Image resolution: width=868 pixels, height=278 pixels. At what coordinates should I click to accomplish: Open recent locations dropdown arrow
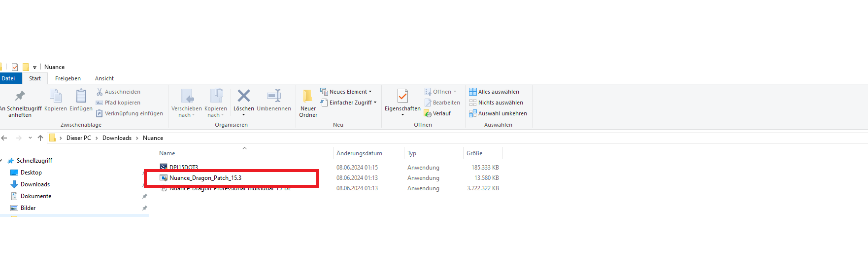click(30, 138)
